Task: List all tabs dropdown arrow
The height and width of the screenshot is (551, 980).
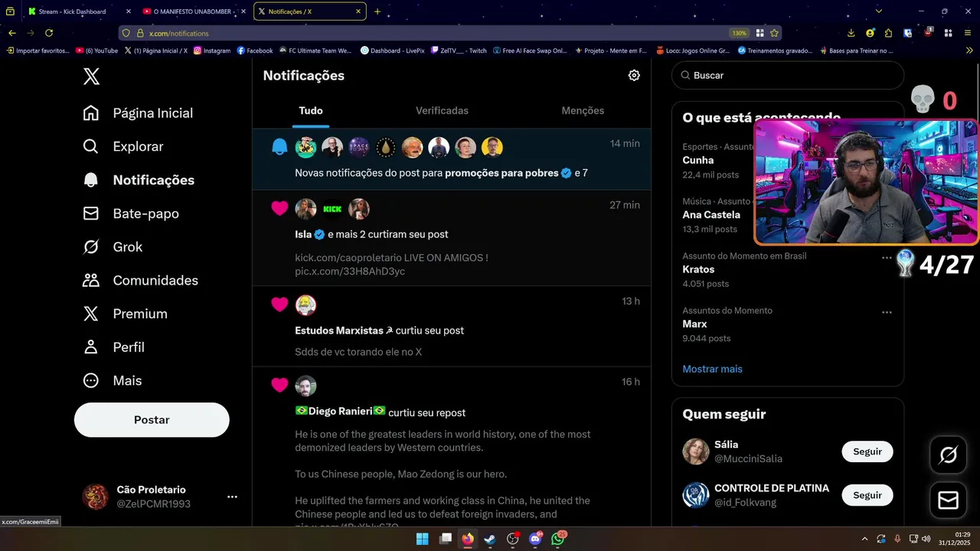Action: [879, 11]
